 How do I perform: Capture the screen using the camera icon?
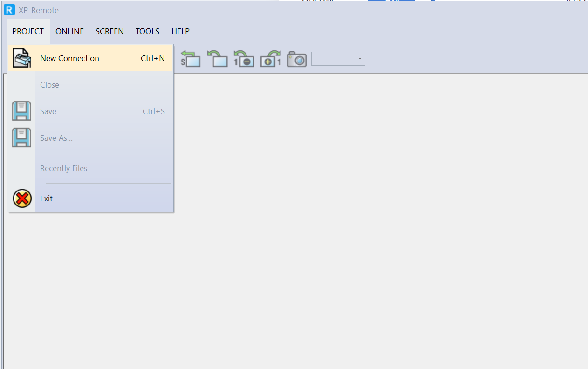(x=296, y=58)
